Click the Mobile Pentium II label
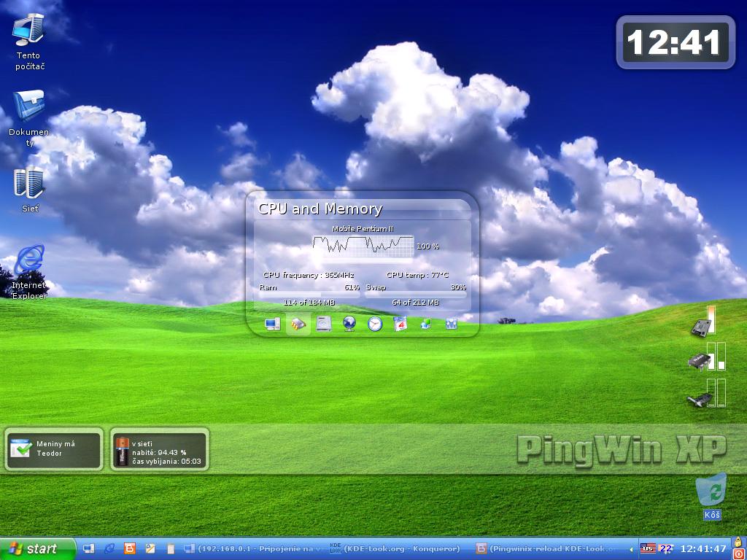This screenshot has width=747, height=560. (x=363, y=228)
